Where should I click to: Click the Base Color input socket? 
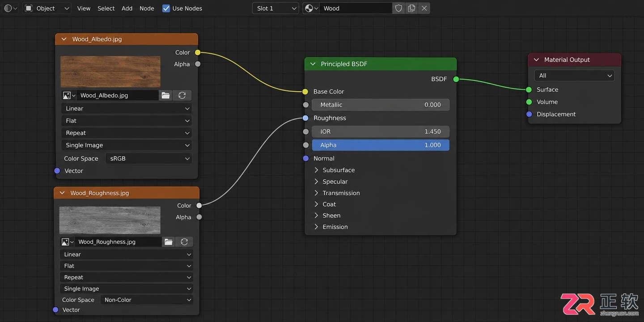305,92
